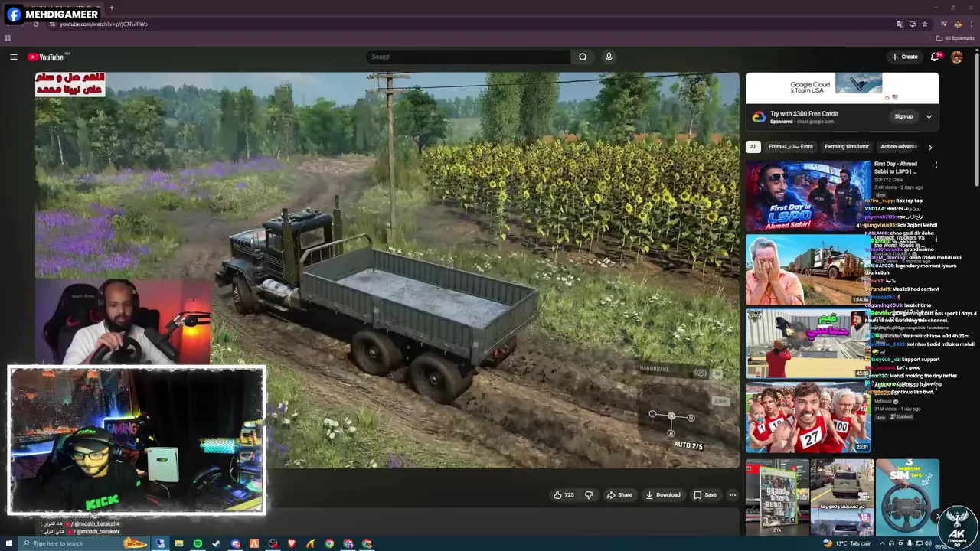Viewport: 980px width, 551px height.
Task: Open the apps grid in bookmarks bar
Action: click(x=8, y=38)
